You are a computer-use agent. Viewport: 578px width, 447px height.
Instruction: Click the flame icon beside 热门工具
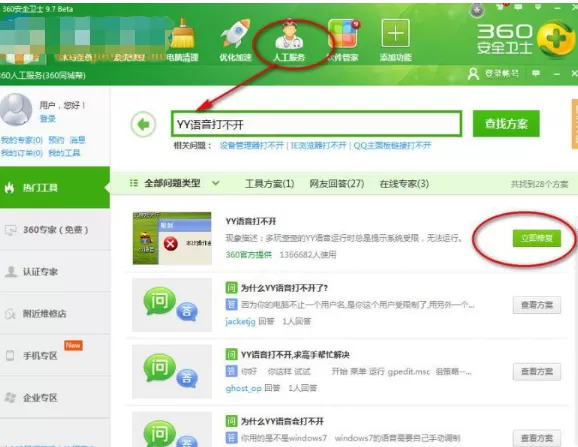(9, 188)
